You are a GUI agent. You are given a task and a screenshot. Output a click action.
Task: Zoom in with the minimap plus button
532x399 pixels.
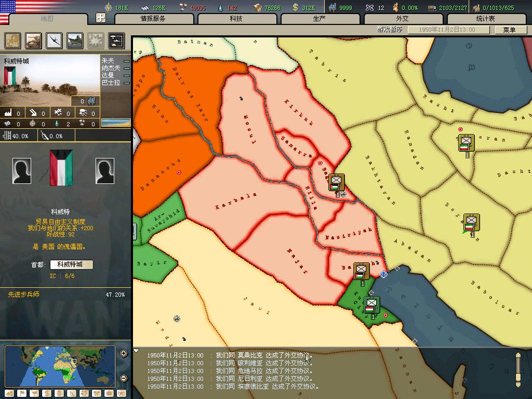pos(124,353)
